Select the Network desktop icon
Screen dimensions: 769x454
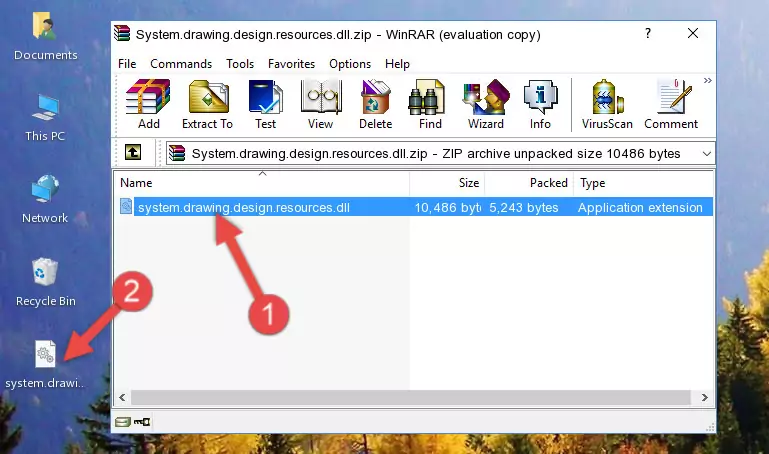(45, 199)
